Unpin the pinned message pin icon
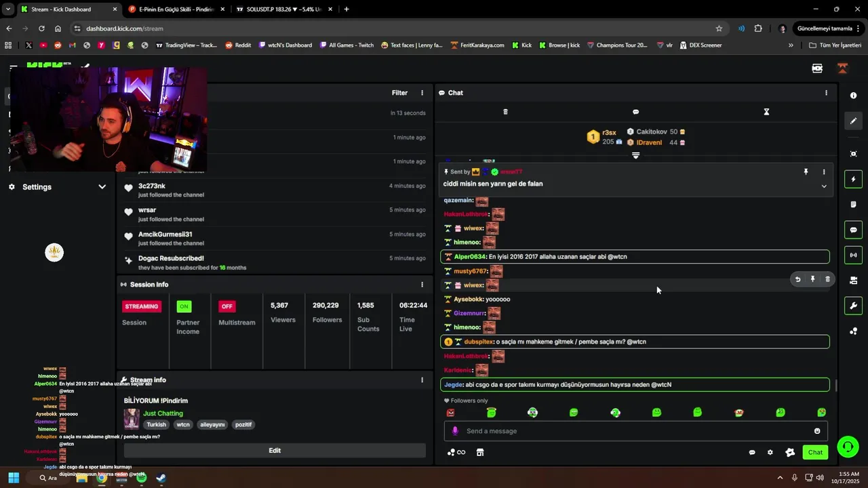 point(806,172)
